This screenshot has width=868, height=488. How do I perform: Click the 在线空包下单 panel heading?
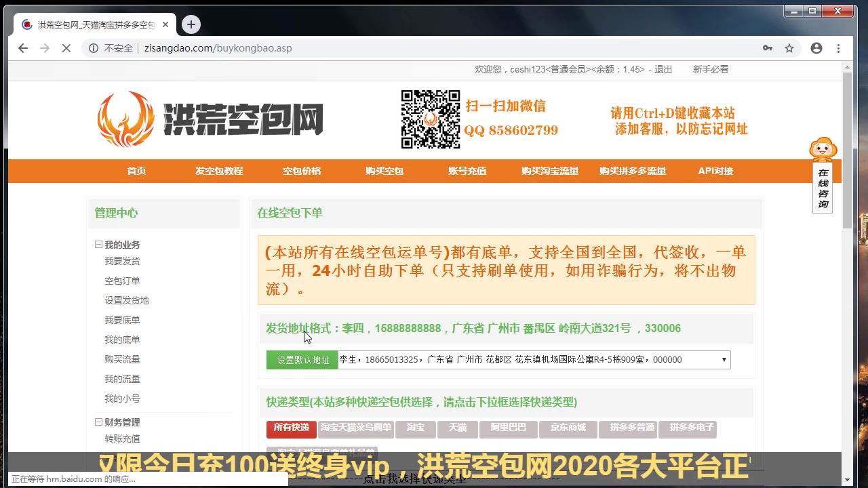[x=290, y=213]
